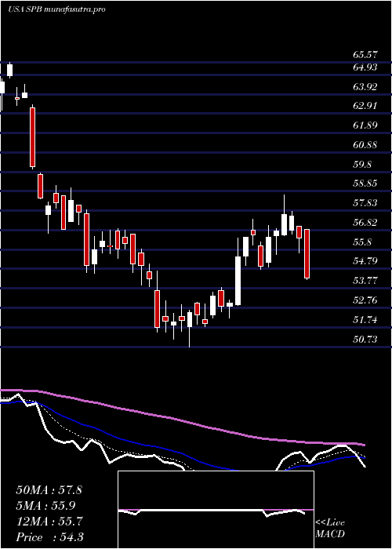The height and width of the screenshot is (549, 392).
Task: Click the '12MA : 55.7' reading
Action: [x=49, y=522]
